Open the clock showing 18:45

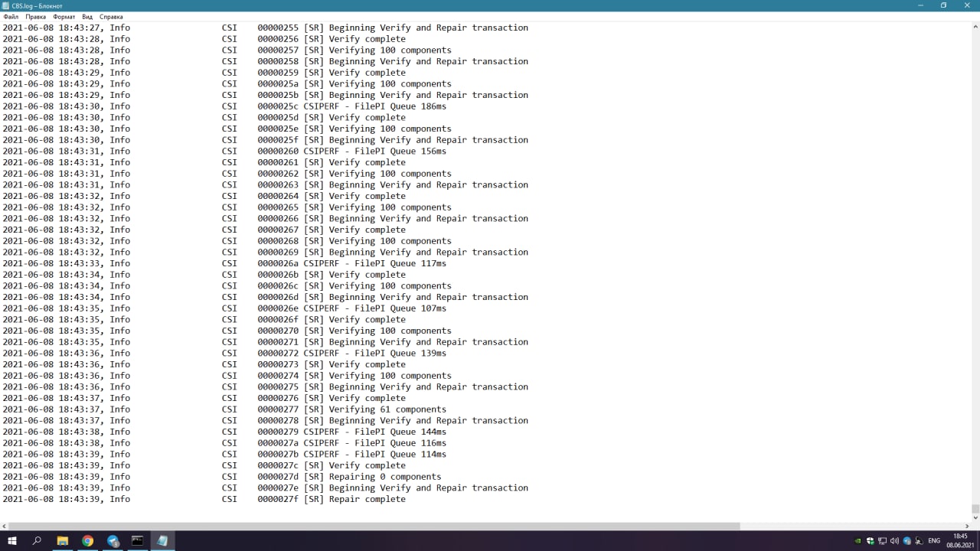point(959,541)
